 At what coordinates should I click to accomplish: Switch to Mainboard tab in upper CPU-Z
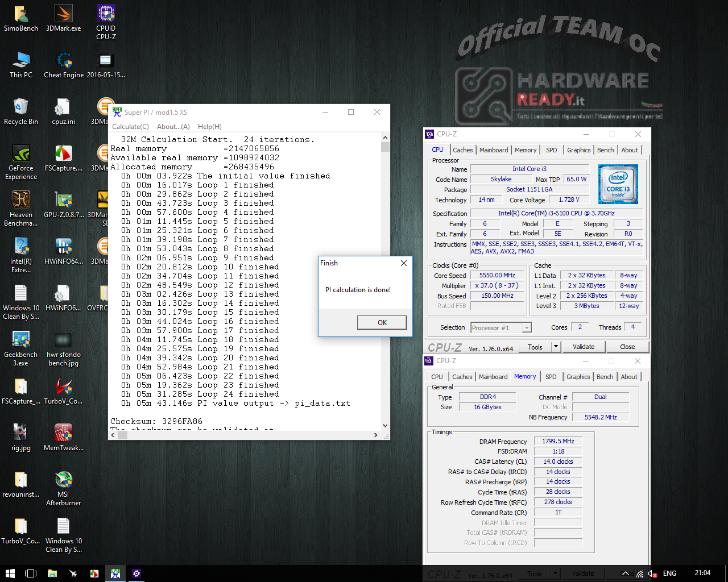click(494, 150)
